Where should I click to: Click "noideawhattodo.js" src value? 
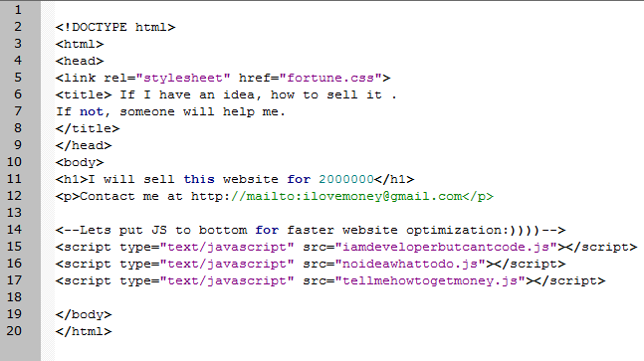pyautogui.click(x=410, y=264)
